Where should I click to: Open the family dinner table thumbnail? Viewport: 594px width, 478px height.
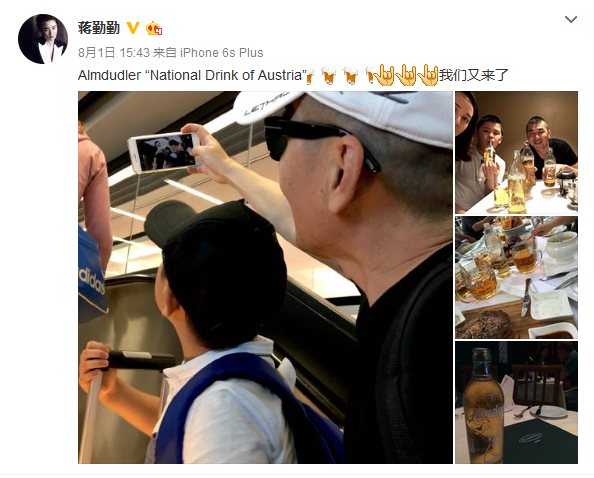[516, 152]
